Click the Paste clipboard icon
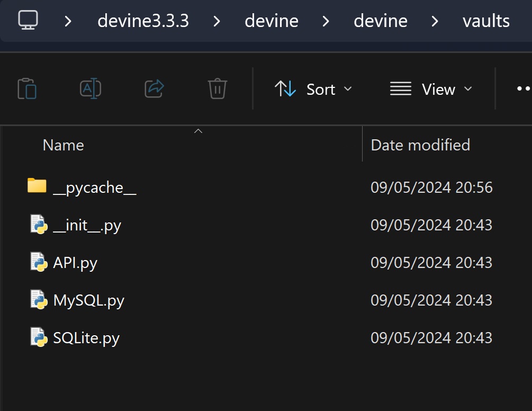This screenshot has width=532, height=411. (27, 88)
